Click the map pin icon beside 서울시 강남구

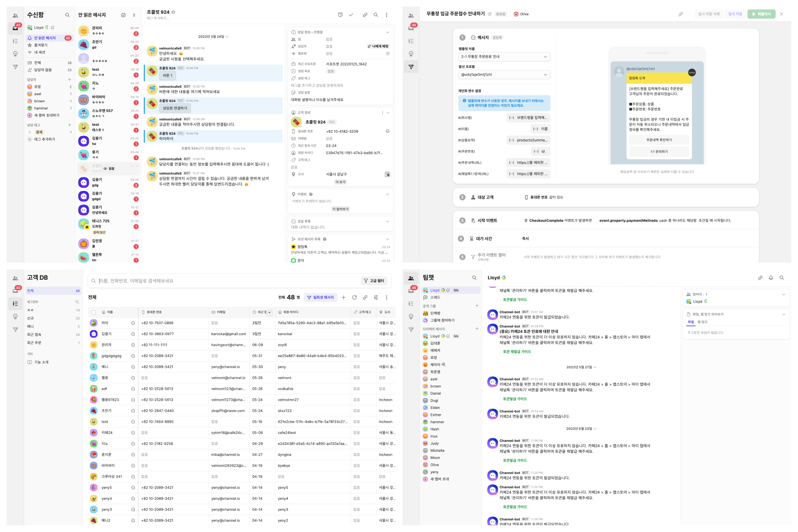point(387,174)
